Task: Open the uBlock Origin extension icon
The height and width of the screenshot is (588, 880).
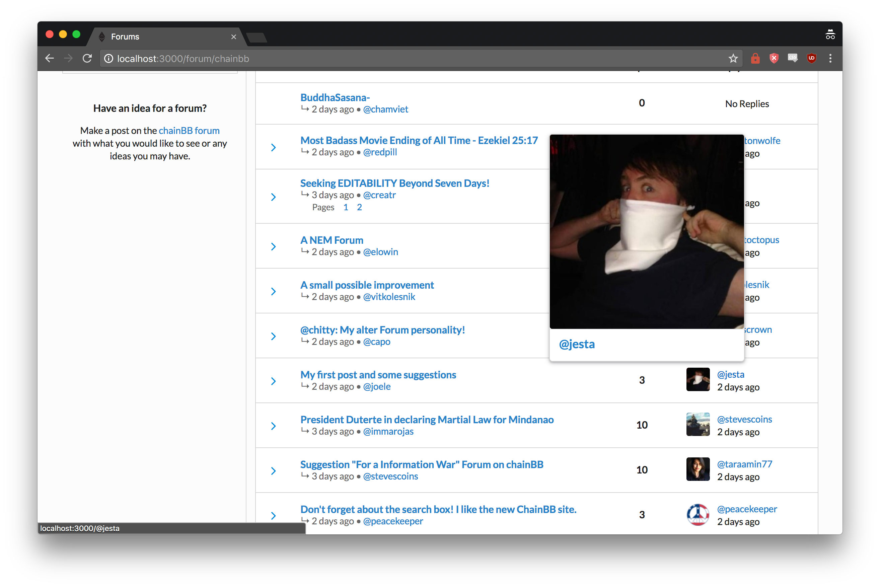Action: tap(811, 58)
